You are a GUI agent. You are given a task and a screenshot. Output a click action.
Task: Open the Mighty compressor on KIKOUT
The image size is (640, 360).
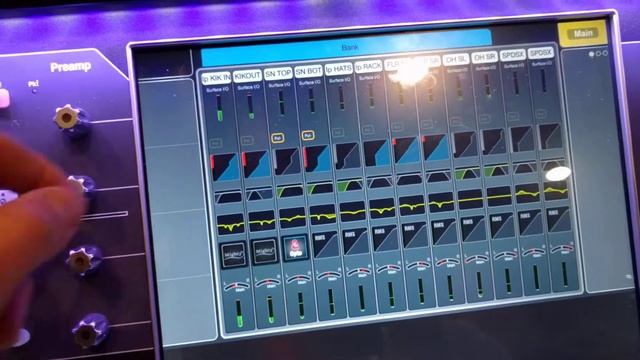point(264,251)
